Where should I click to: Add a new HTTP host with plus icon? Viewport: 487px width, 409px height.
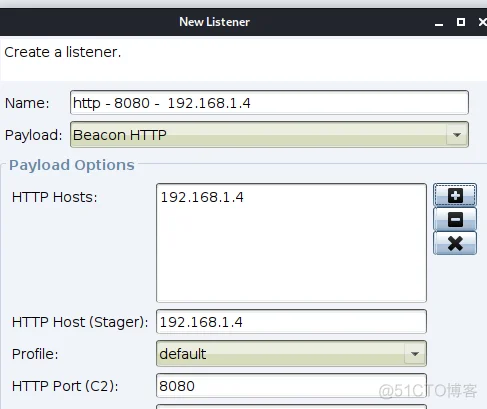455,195
